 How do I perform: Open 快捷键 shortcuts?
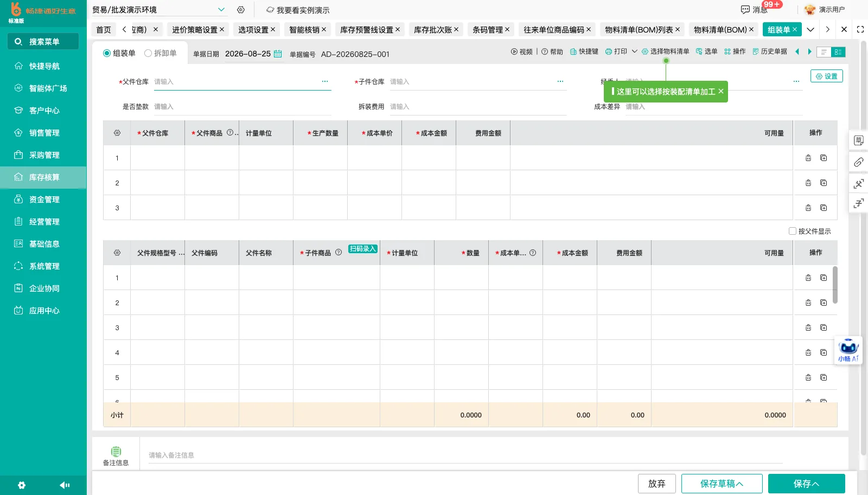[x=584, y=52]
